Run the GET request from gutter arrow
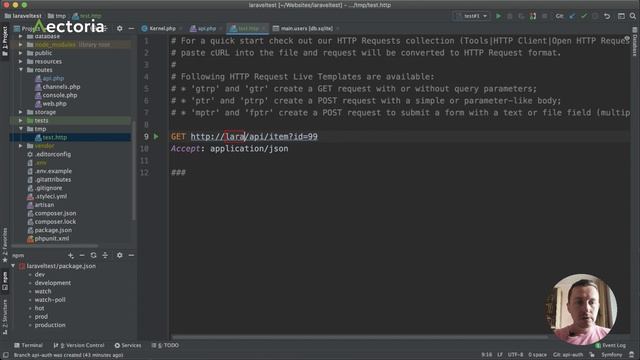 click(x=156, y=136)
